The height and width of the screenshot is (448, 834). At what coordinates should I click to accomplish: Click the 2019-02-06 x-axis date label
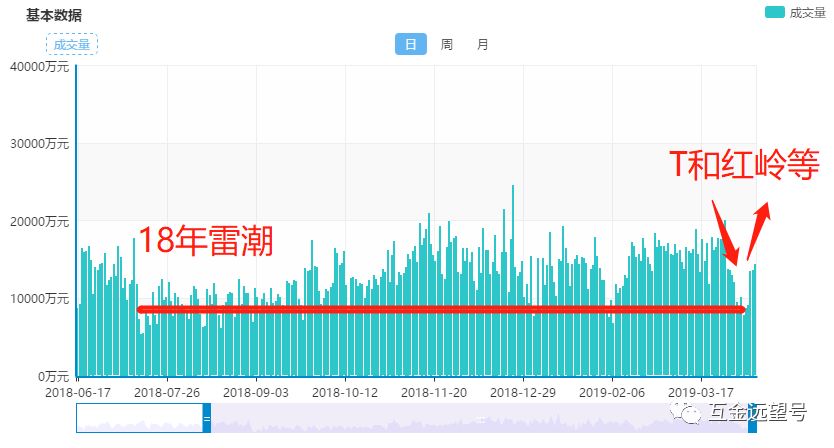(612, 393)
